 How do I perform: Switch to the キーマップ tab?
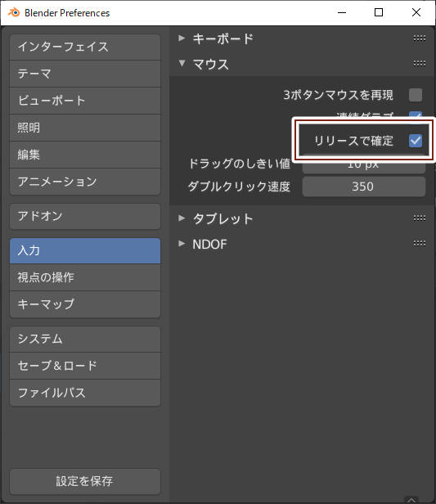coord(85,304)
